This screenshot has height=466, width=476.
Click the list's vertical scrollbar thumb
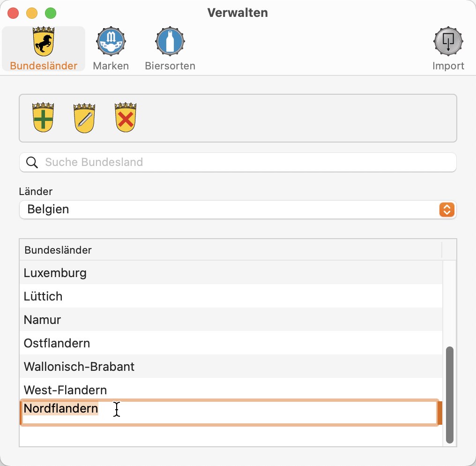coord(450,395)
